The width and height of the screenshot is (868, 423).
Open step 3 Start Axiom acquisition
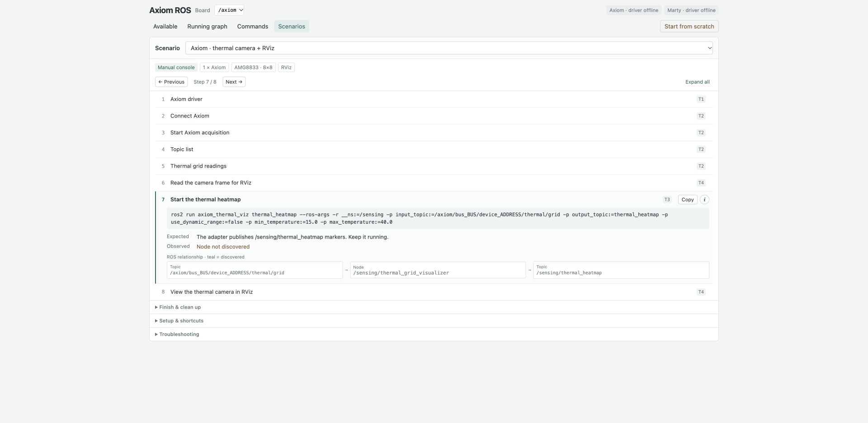(x=434, y=132)
